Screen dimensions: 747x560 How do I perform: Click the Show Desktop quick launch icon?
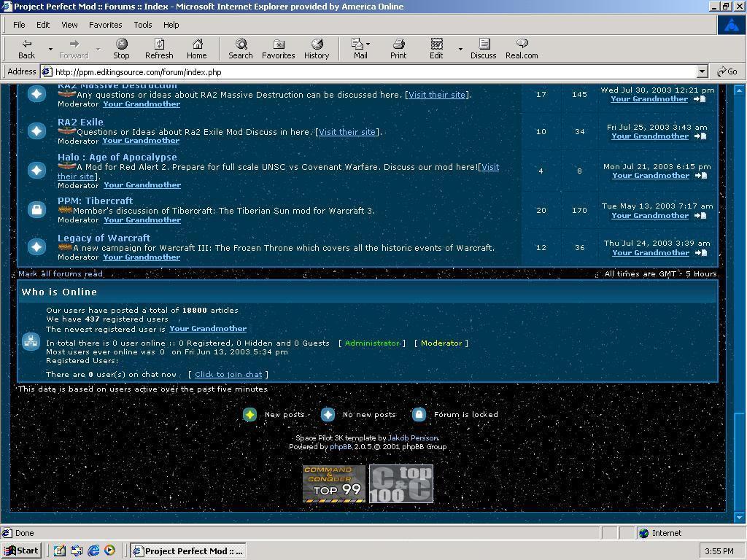[x=60, y=551]
